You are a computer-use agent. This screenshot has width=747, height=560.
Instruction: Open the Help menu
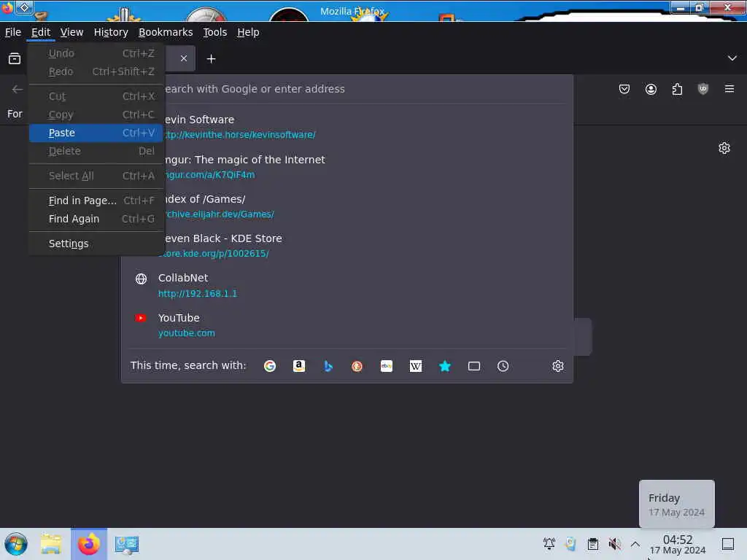pos(248,32)
